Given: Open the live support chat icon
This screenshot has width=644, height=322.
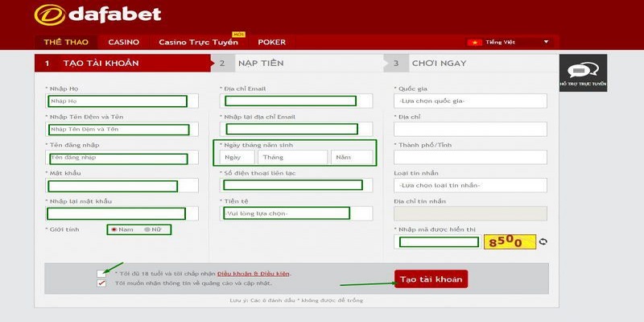Looking at the screenshot, I should click(583, 70).
